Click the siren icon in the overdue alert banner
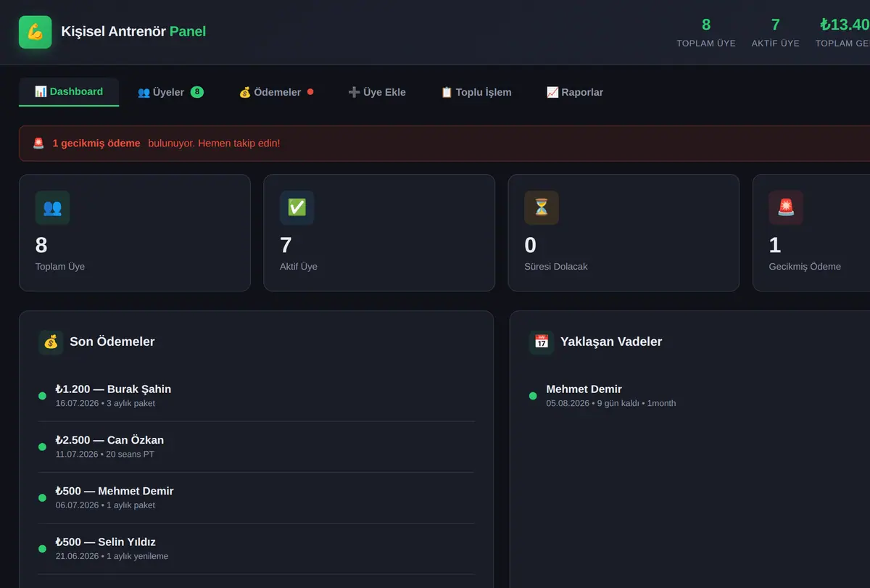This screenshot has height=588, width=870. click(38, 144)
